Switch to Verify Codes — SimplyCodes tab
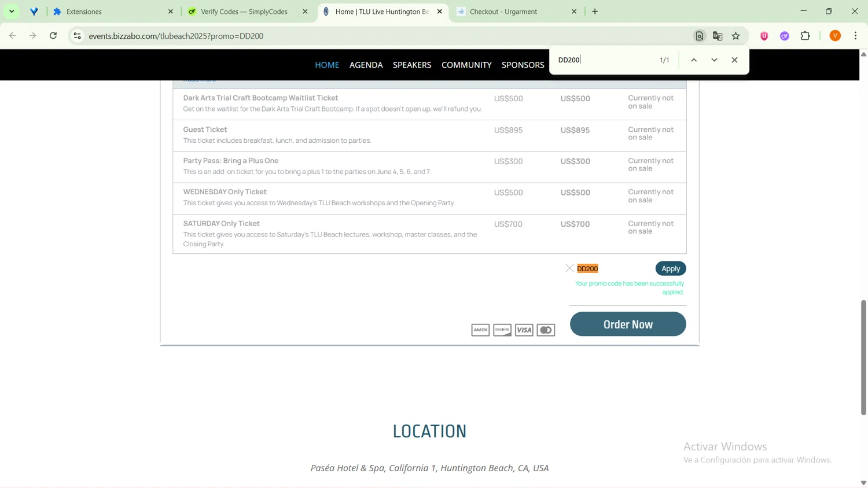Screen dimensions: 868x488 click(x=244, y=11)
